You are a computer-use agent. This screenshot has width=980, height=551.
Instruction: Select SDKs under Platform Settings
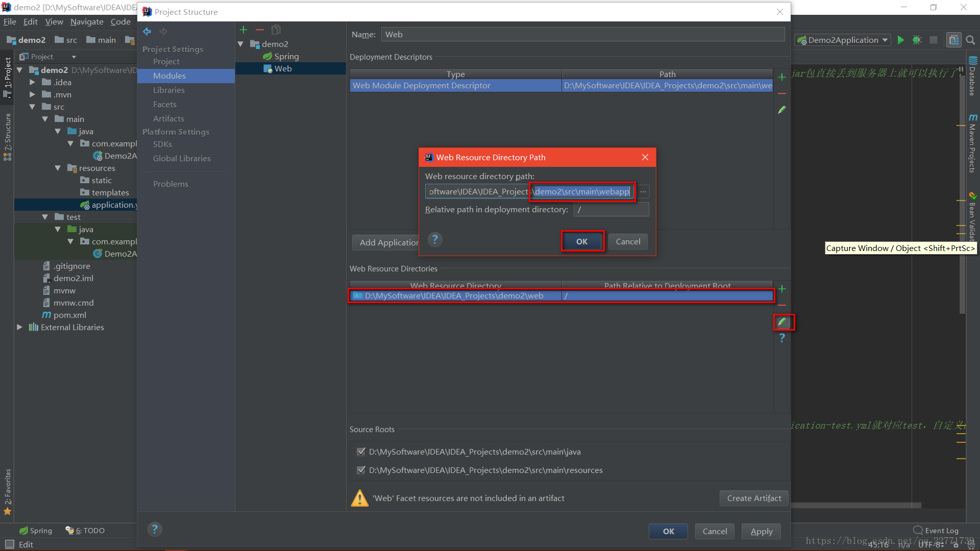coord(162,144)
